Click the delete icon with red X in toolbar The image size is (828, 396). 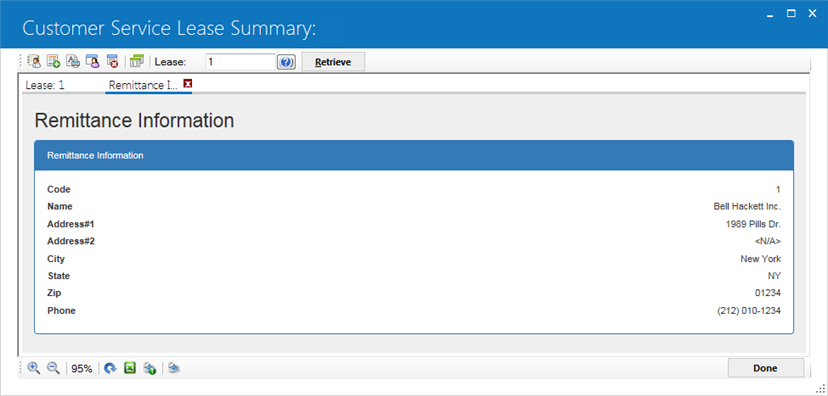click(112, 61)
